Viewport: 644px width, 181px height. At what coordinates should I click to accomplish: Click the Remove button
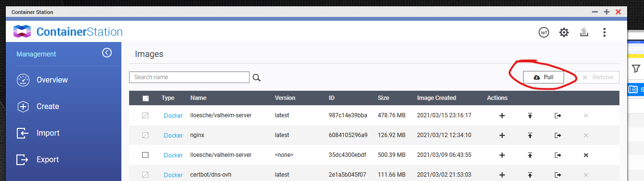(597, 77)
